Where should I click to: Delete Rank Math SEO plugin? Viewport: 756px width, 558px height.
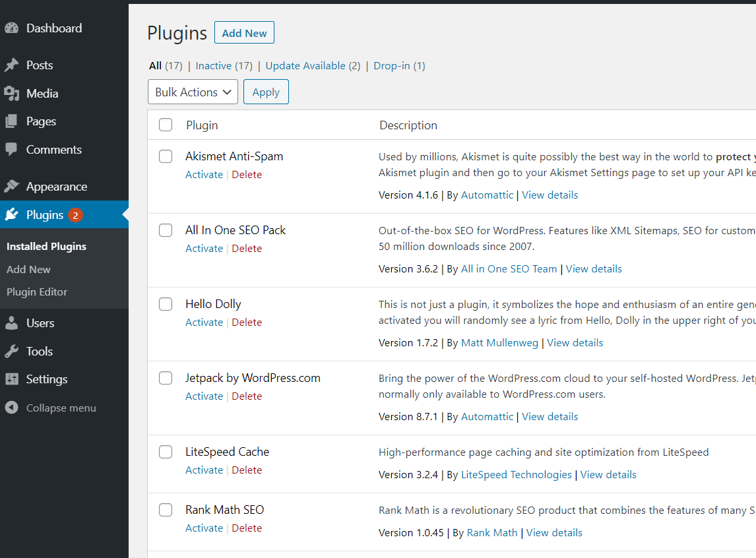pyautogui.click(x=247, y=528)
